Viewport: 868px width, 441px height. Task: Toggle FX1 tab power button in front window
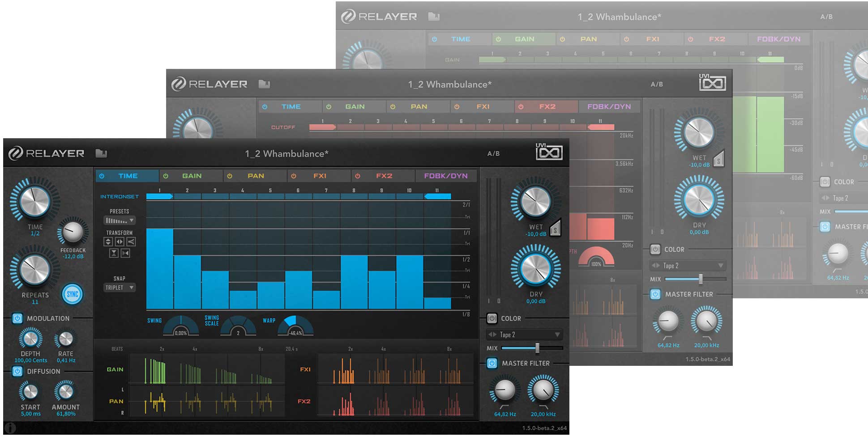(294, 176)
